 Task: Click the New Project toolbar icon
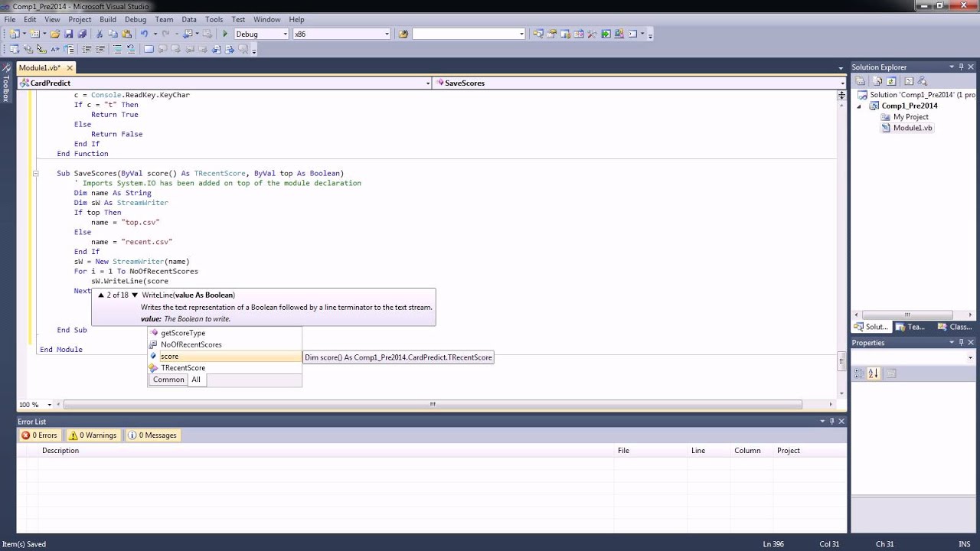point(13,34)
